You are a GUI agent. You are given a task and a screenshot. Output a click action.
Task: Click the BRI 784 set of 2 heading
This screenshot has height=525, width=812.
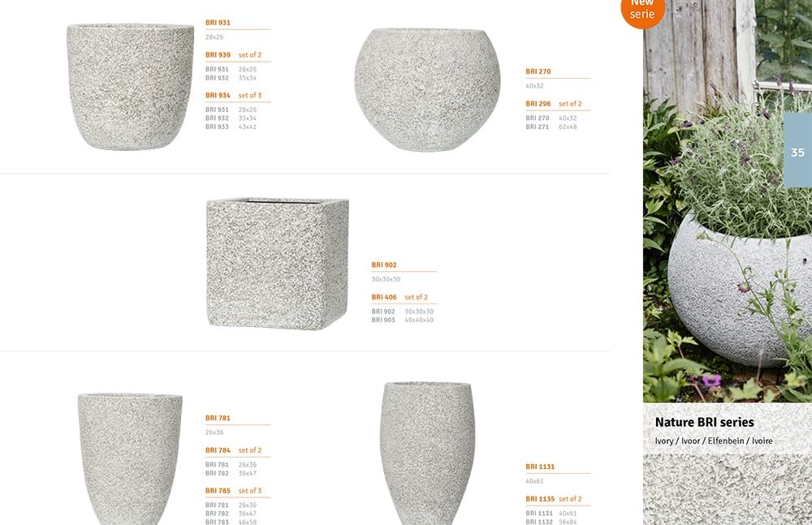[234, 450]
